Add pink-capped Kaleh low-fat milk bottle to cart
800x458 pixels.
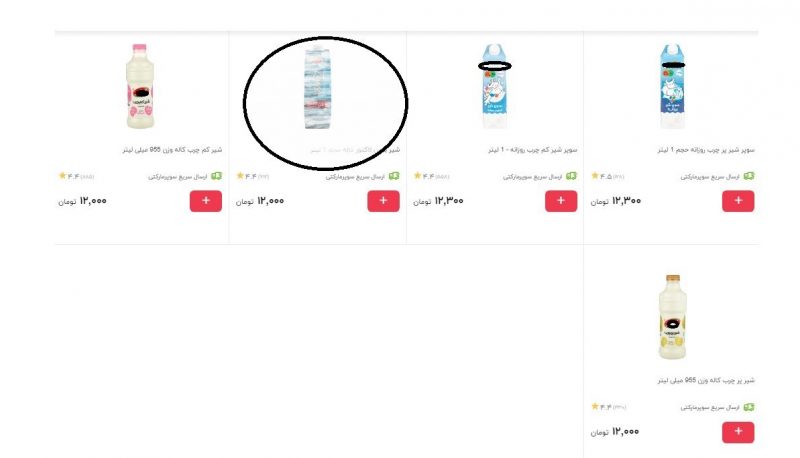(x=206, y=201)
